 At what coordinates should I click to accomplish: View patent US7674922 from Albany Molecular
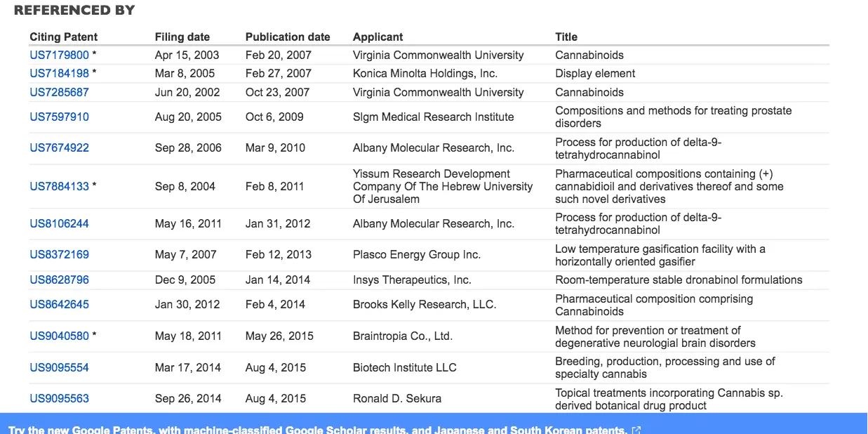[59, 147]
